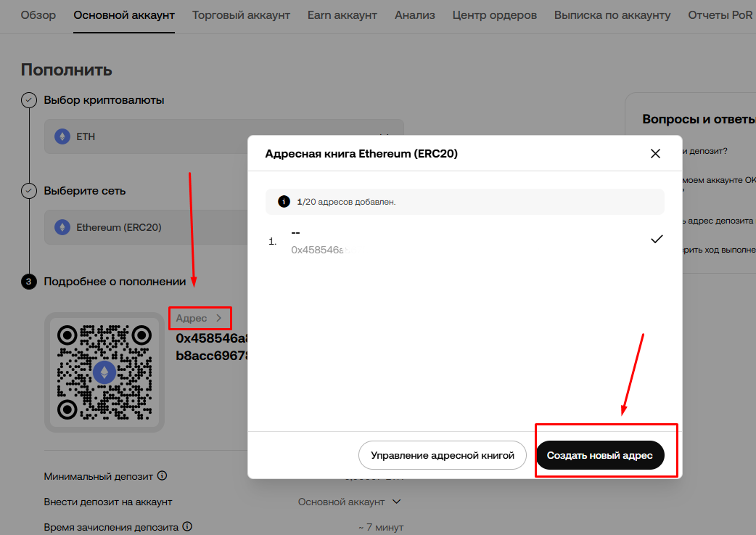Screen dimensions: 756x535
Task: Click the completed Выберите сеть step icon
Action: coord(29,191)
